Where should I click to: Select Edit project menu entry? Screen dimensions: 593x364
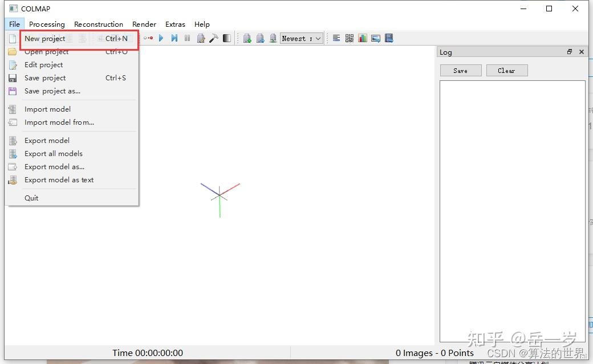point(72,65)
